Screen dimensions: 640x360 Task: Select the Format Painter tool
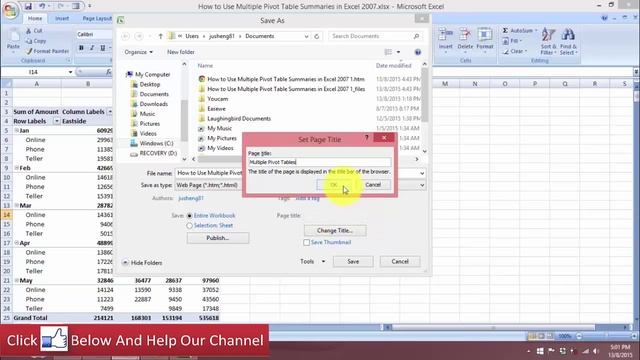(x=47, y=51)
